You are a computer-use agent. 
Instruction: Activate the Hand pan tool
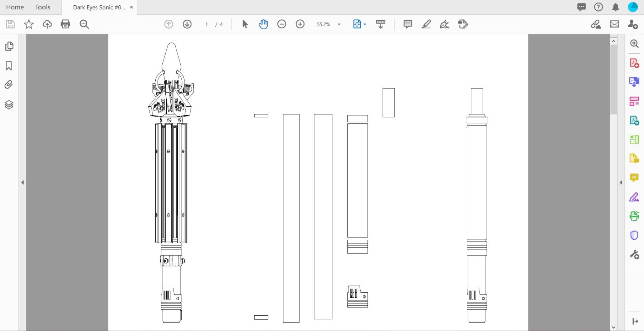pyautogui.click(x=263, y=24)
